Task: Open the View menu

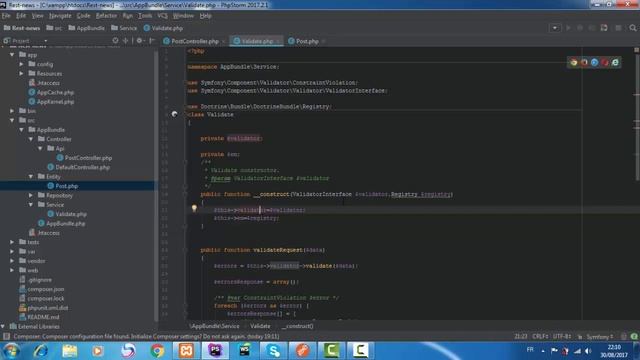Action: (37, 16)
